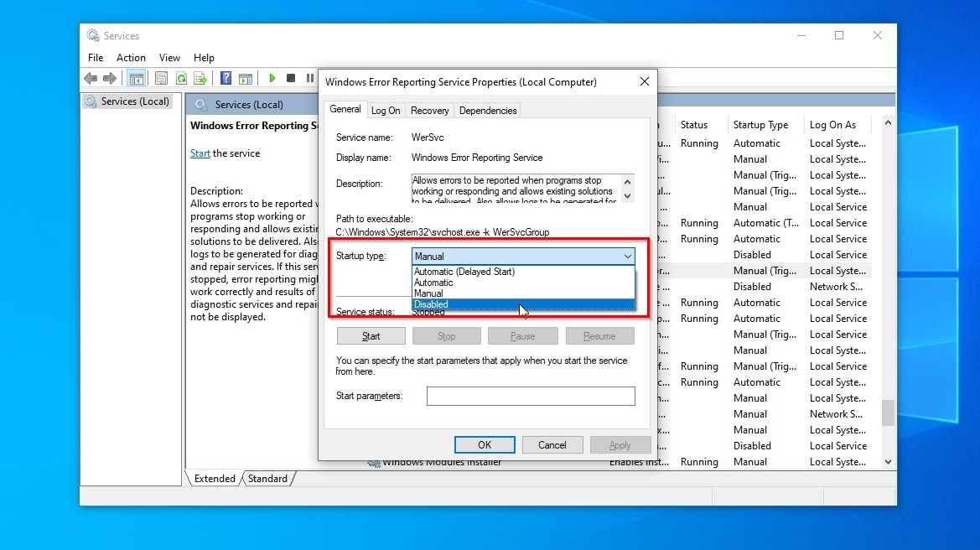
Task: Click OK to confirm the properties
Action: tap(485, 445)
